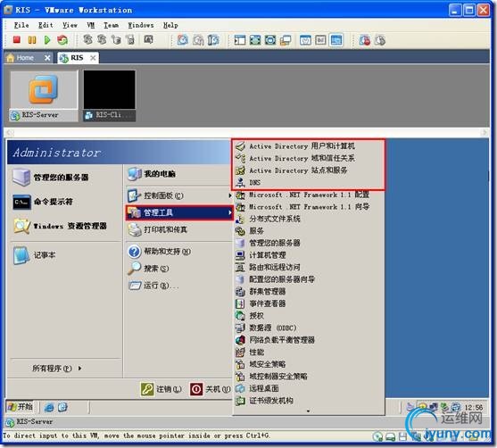Screen dimensions: 497x448
Task: Click 注销 log off button
Action: click(x=162, y=389)
